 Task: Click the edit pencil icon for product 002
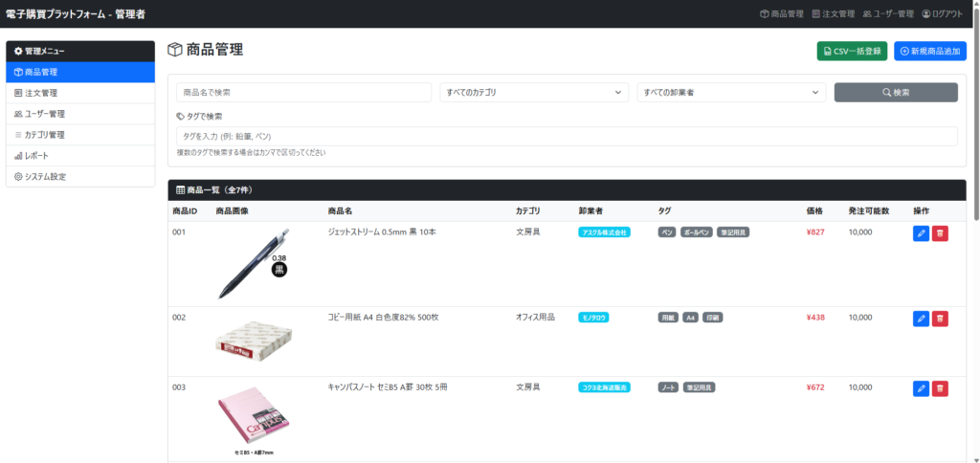tap(921, 319)
